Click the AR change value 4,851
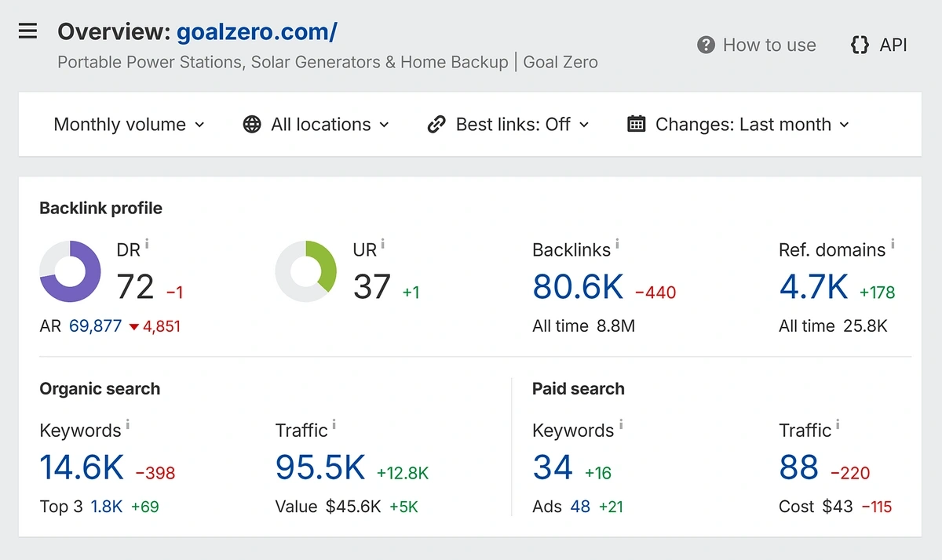Viewport: 942px width, 560px height. click(x=162, y=326)
